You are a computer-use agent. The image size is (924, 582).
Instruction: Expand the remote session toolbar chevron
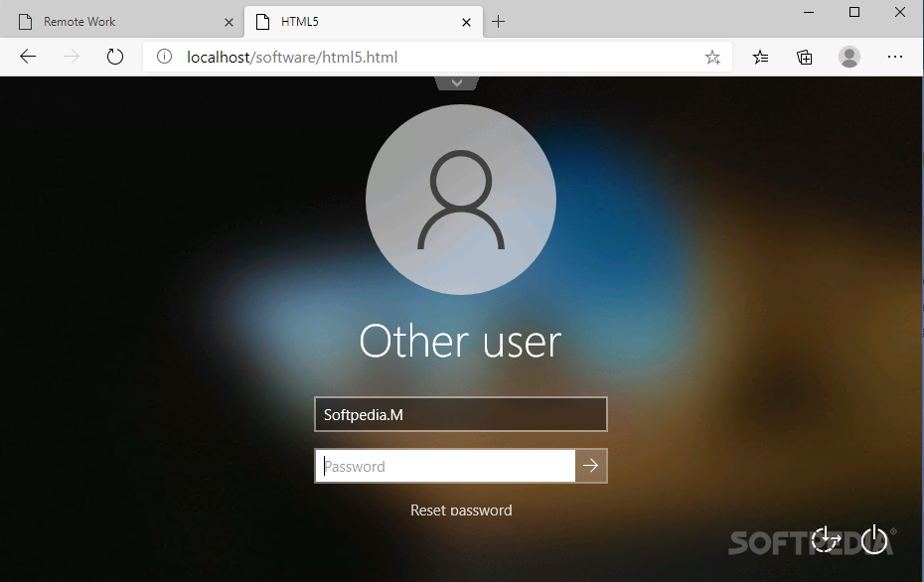coord(457,83)
